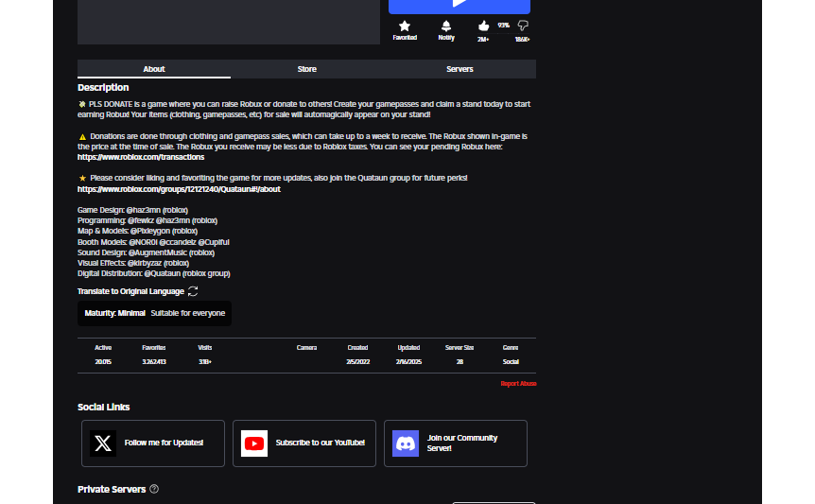Click the Maturity: Minimal label
This screenshot has width=815, height=504.
pyautogui.click(x=114, y=313)
